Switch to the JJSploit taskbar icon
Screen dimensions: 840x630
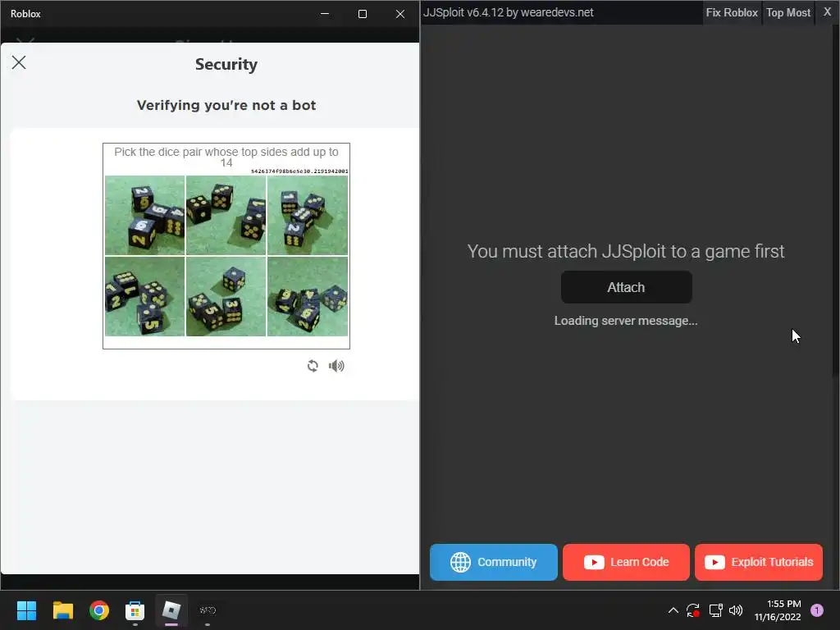(208, 610)
